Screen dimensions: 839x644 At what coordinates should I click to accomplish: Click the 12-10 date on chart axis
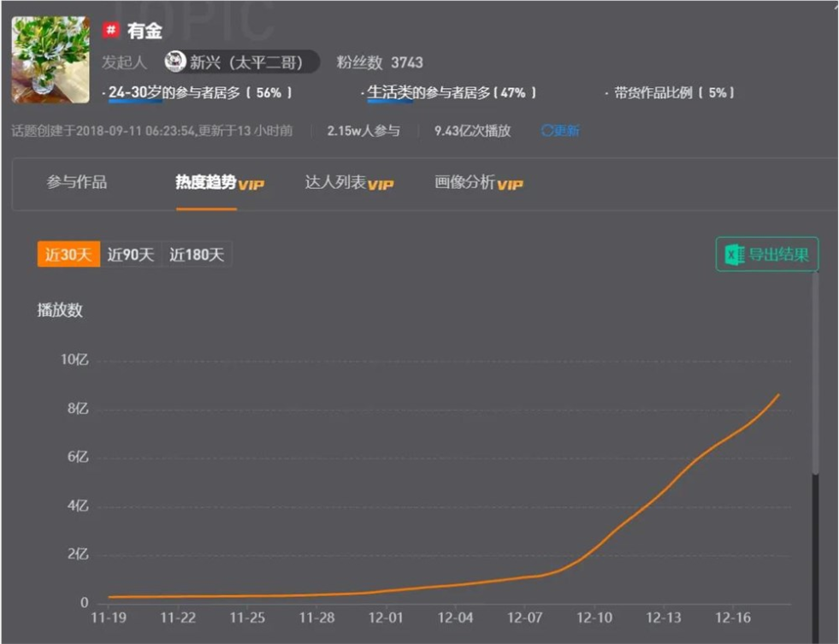594,617
